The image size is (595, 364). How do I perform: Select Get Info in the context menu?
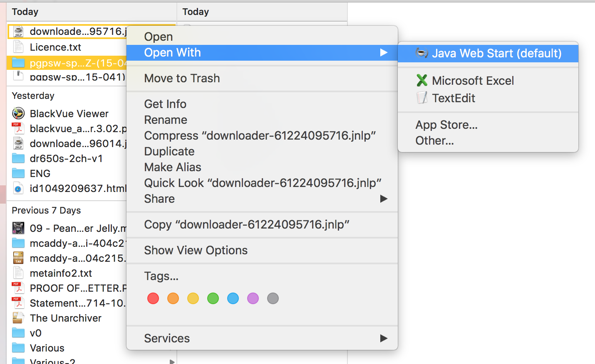click(x=165, y=104)
